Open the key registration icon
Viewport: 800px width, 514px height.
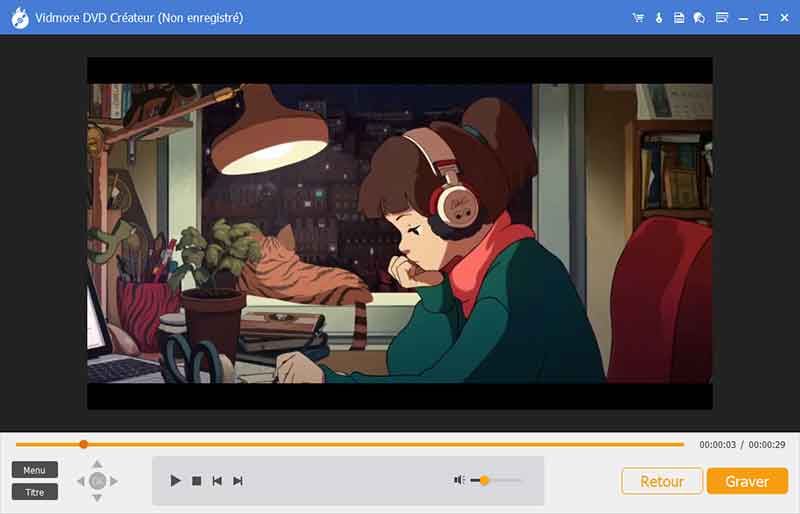point(659,18)
